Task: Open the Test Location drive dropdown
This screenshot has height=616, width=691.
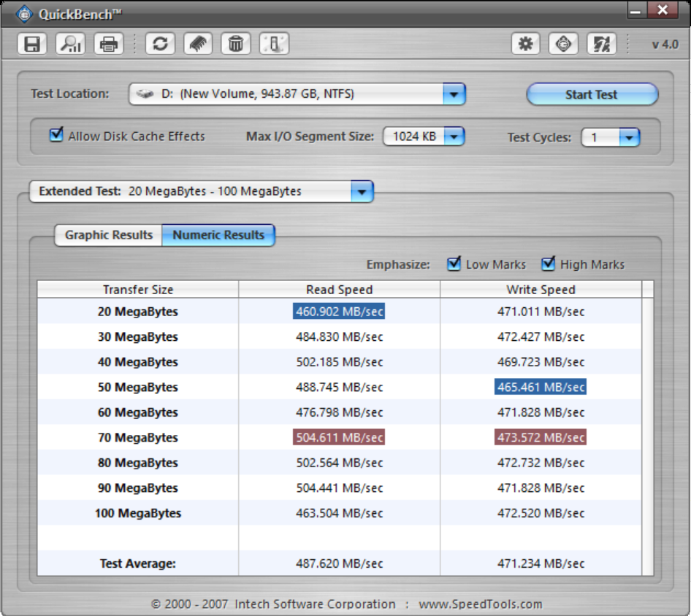Action: pos(453,94)
